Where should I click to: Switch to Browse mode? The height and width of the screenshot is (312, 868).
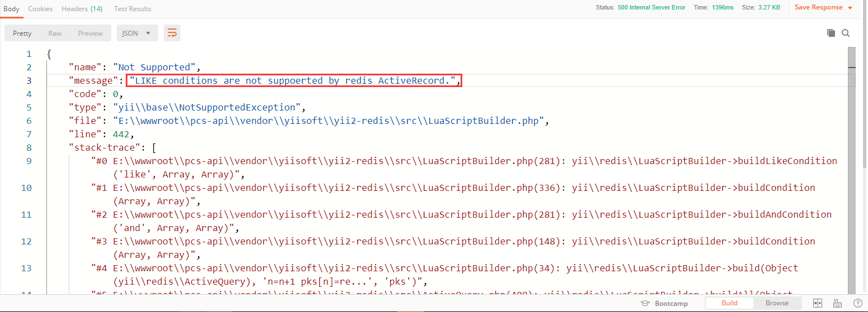click(x=777, y=303)
